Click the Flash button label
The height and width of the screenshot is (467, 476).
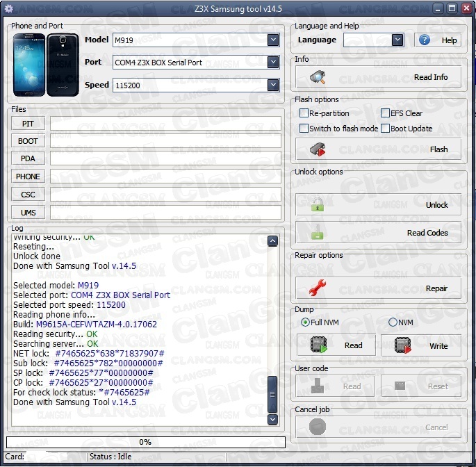pos(438,149)
